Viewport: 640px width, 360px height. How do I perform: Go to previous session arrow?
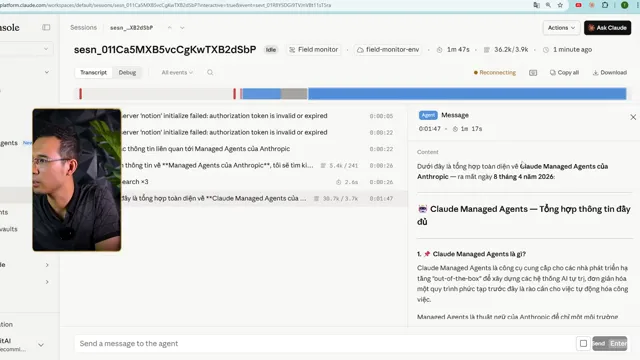pos(170,28)
